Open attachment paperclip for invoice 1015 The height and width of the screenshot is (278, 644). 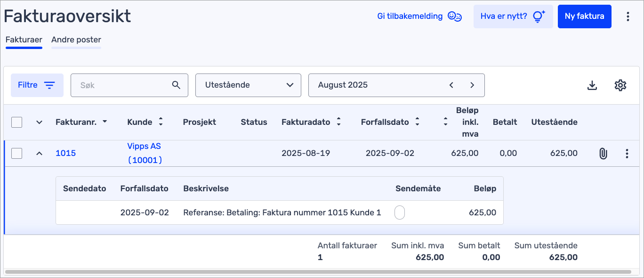tap(603, 154)
